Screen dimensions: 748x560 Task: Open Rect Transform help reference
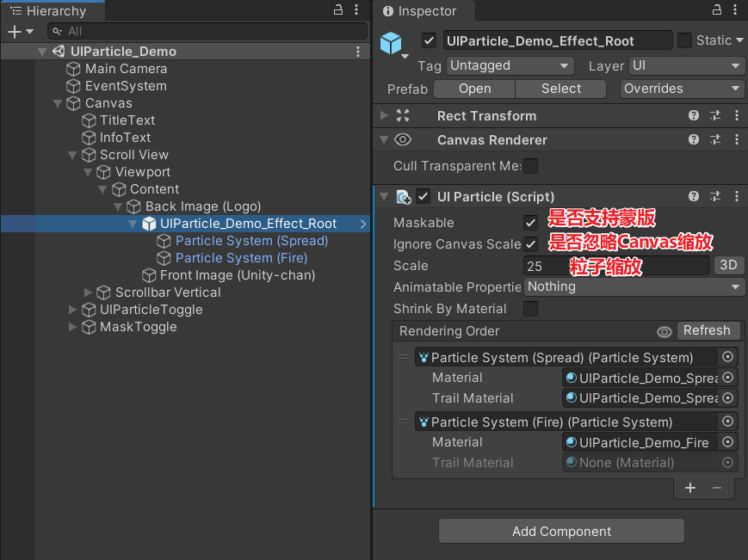coord(694,115)
